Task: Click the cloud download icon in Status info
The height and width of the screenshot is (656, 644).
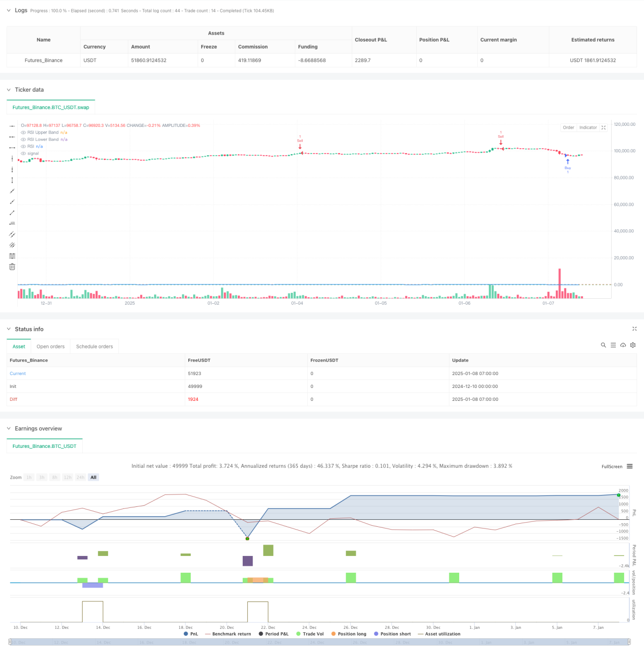Action: pos(623,345)
